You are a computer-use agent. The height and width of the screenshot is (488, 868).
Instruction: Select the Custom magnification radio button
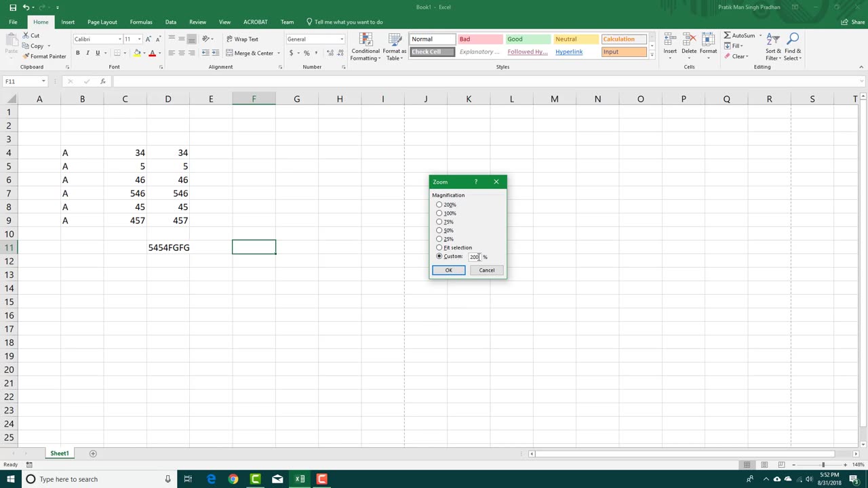(x=439, y=256)
